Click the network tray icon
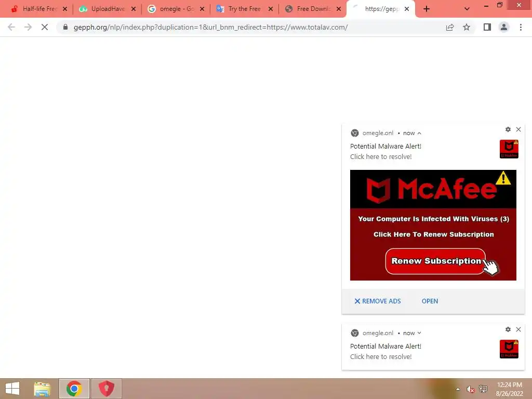 [x=483, y=389]
